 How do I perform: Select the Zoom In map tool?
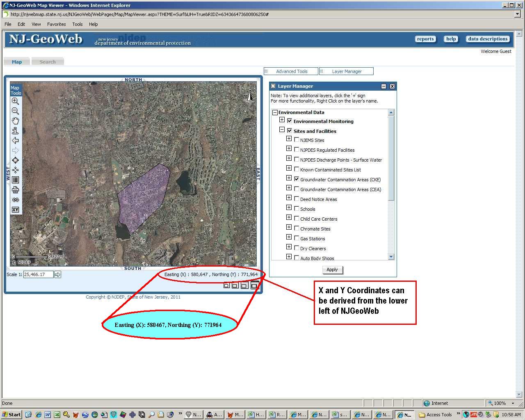tap(15, 101)
